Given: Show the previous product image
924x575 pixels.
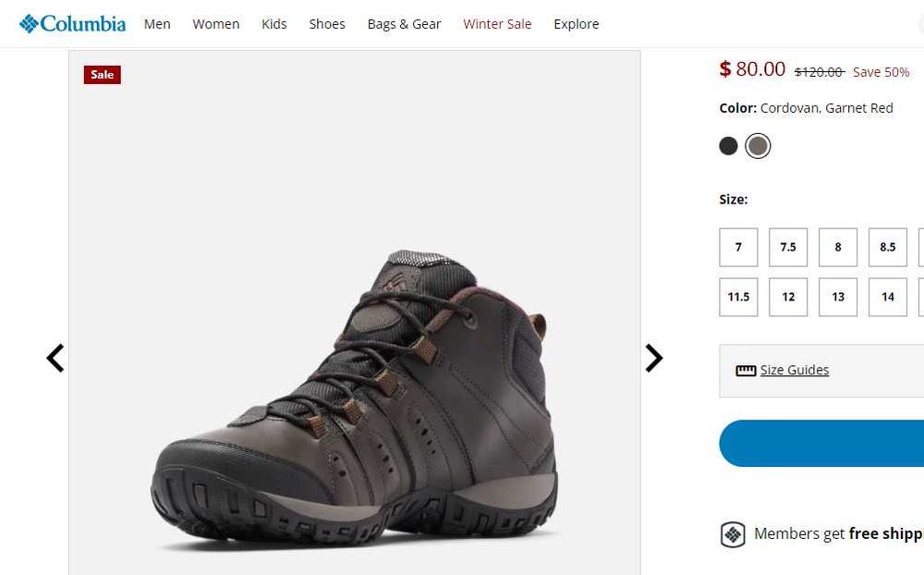Looking at the screenshot, I should [x=55, y=358].
